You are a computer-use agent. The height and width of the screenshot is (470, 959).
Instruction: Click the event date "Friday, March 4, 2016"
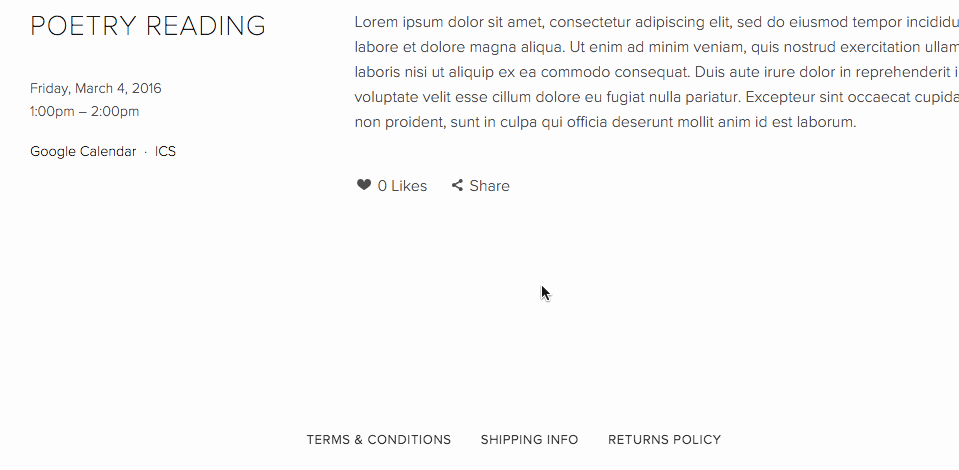click(95, 89)
